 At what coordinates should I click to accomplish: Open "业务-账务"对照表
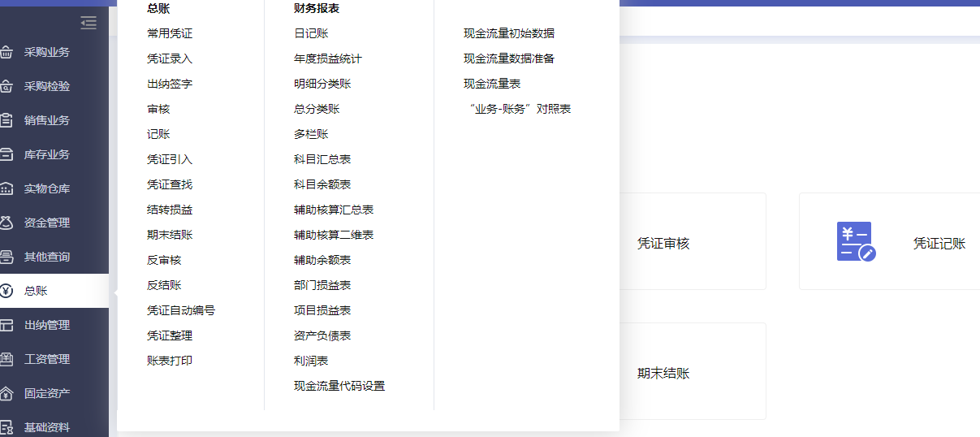520,109
